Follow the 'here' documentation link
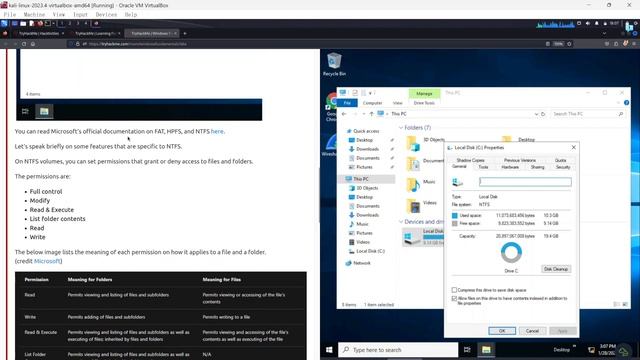640x360 pixels. (217, 131)
